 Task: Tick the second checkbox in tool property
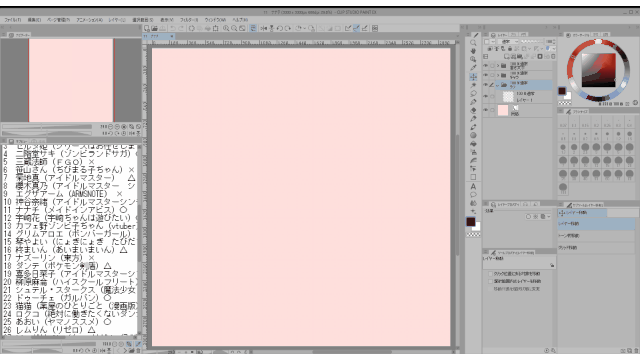point(490,281)
